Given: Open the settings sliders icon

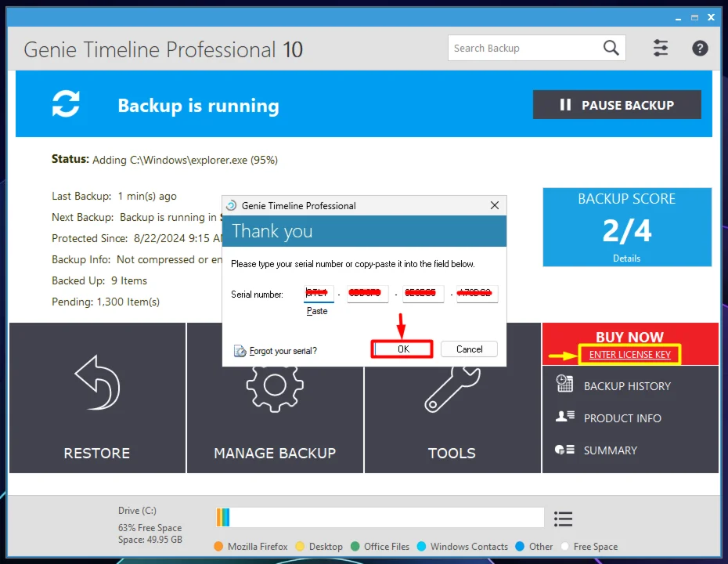Looking at the screenshot, I should 661,49.
